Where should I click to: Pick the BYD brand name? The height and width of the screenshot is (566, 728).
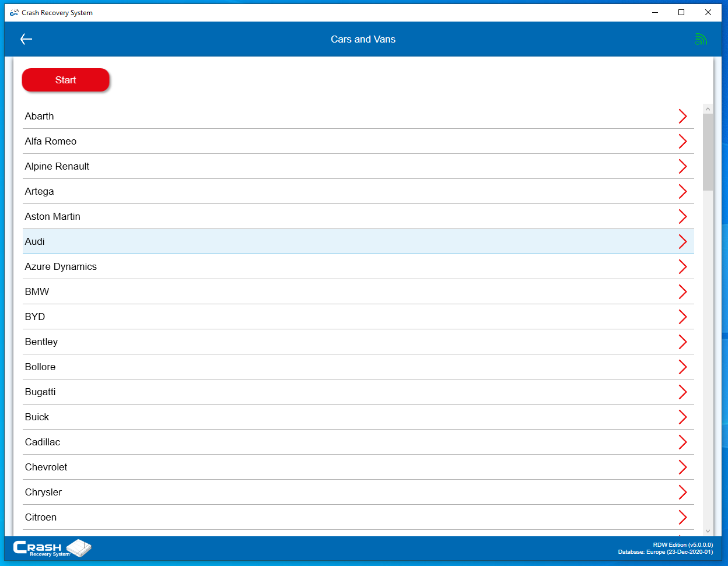[35, 317]
